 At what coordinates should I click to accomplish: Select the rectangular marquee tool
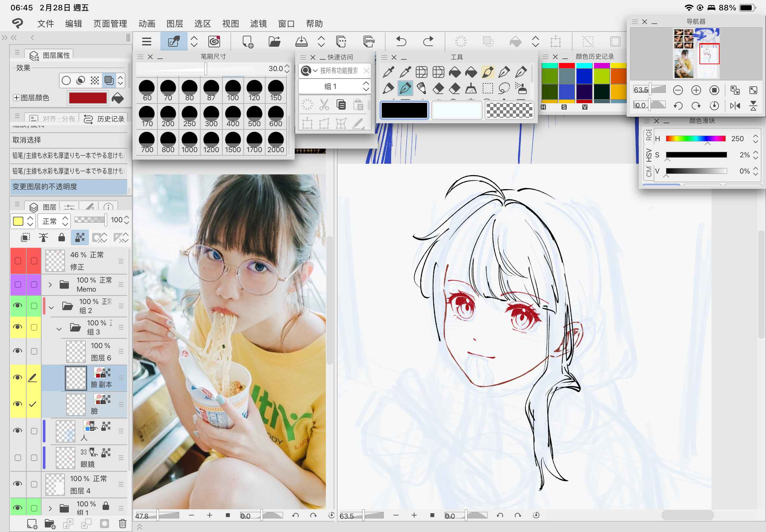click(x=488, y=88)
